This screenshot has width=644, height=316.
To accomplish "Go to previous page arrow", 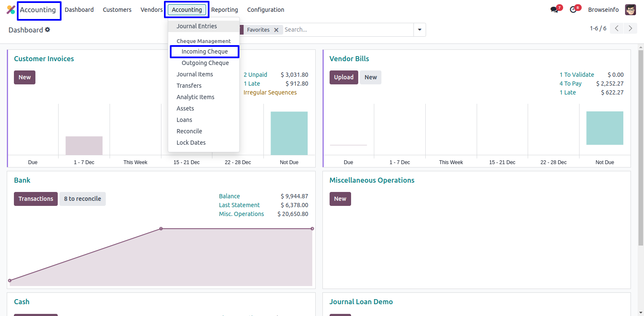I will [617, 29].
